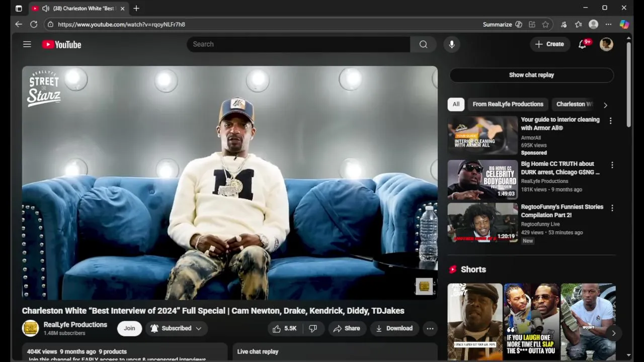Launch the Copilot icon

[x=624, y=24]
